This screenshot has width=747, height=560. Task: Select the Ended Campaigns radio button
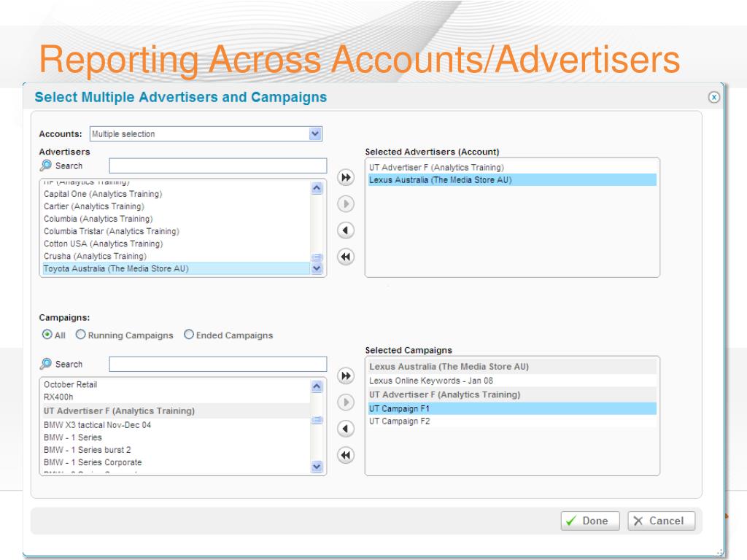click(189, 334)
